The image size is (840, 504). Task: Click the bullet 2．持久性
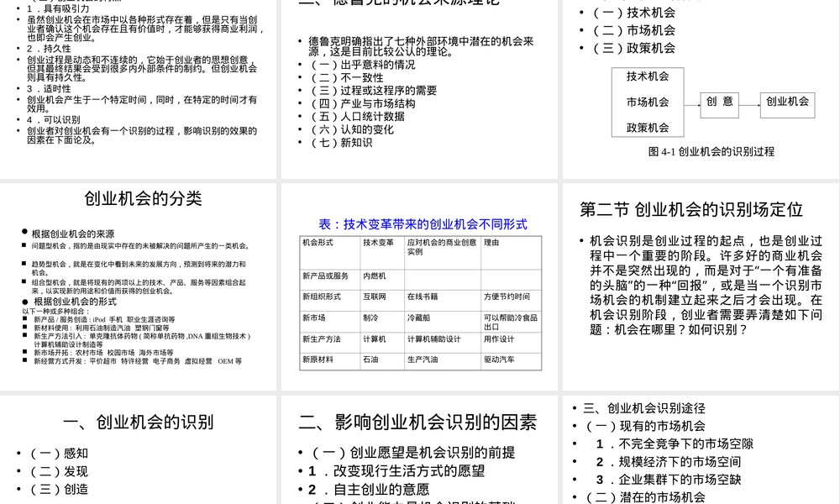(49, 49)
